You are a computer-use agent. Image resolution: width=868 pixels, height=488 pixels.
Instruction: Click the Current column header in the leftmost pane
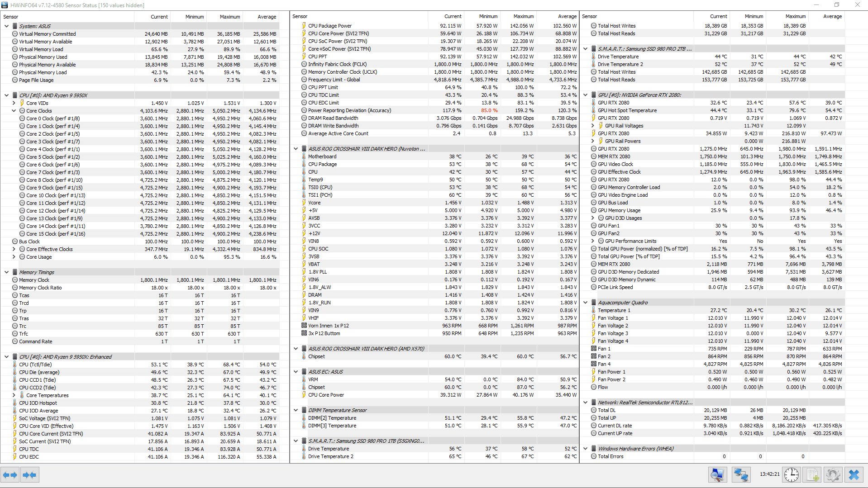152,17
